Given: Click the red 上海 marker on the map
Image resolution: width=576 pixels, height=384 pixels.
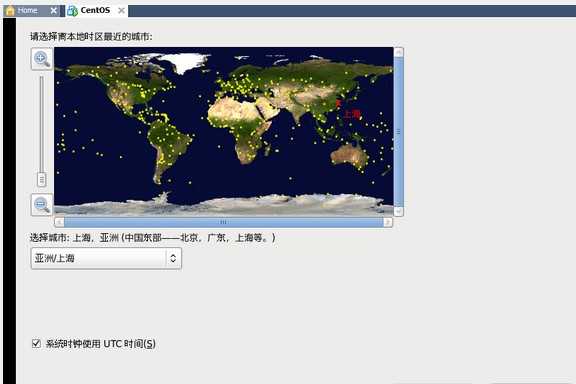Looking at the screenshot, I should tap(338, 104).
